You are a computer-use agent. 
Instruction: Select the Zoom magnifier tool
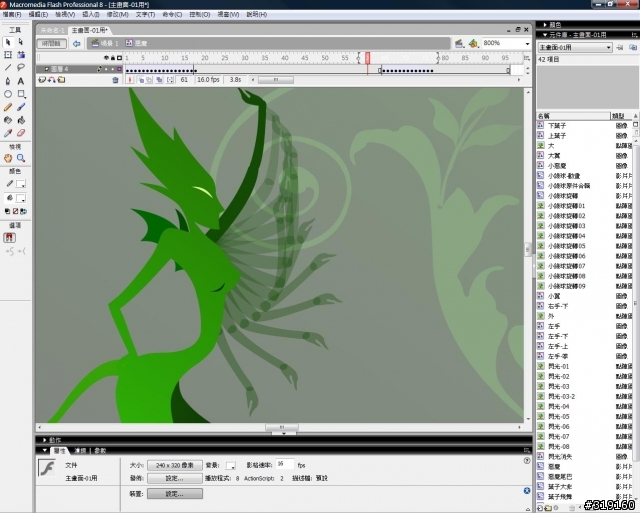click(x=21, y=158)
